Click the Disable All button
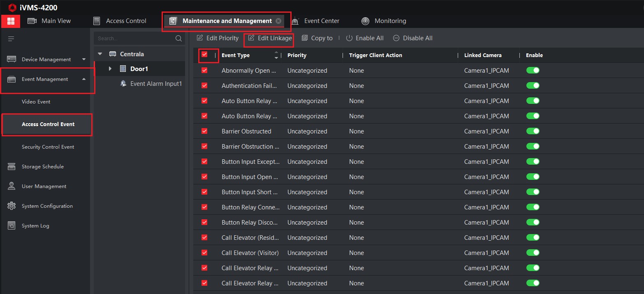The height and width of the screenshot is (294, 644). 413,38
